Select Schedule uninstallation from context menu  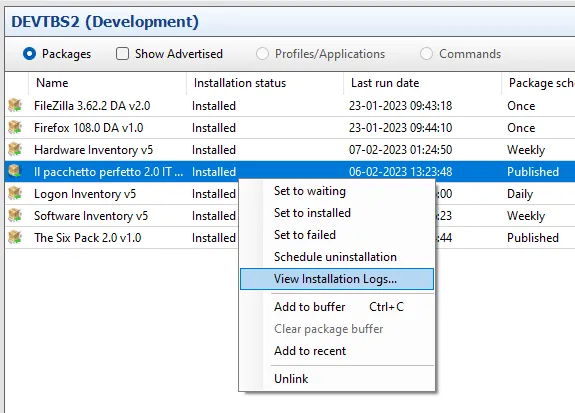337,257
